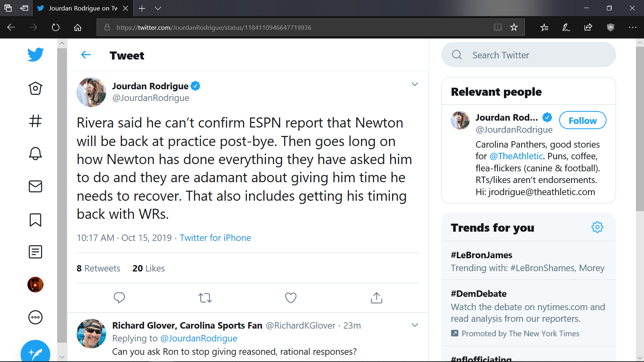Open the Twitter for iPhone link
Viewport: 644px width, 362px height.
215,238
